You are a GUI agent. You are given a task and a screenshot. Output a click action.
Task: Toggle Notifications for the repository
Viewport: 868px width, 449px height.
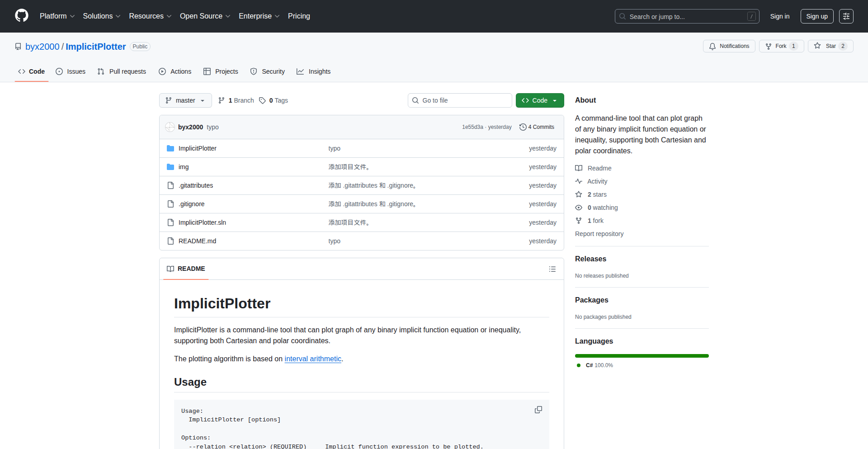point(729,46)
